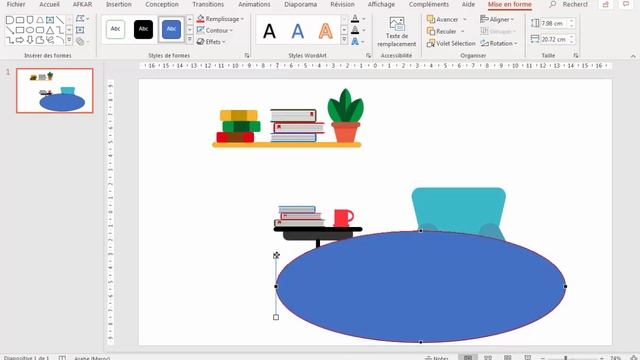Open the Affichage tab
This screenshot has height=360, width=640.
pos(381,4)
